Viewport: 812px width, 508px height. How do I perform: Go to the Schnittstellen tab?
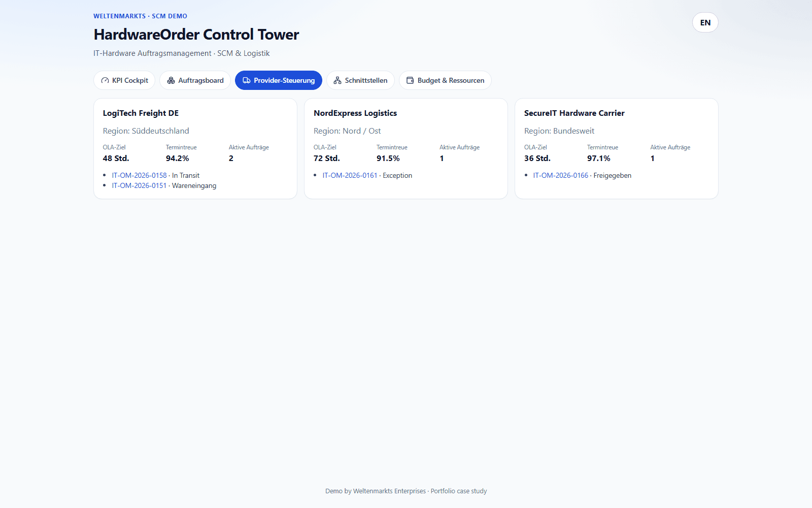360,80
